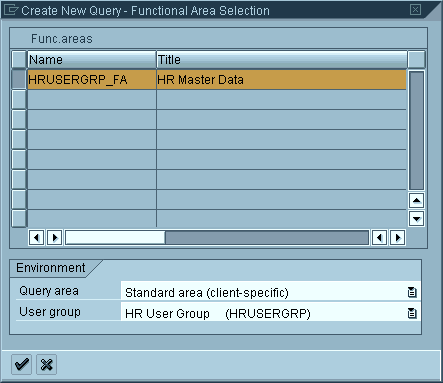Click the vertical scroll up arrow
443x383 pixels.
416,200
